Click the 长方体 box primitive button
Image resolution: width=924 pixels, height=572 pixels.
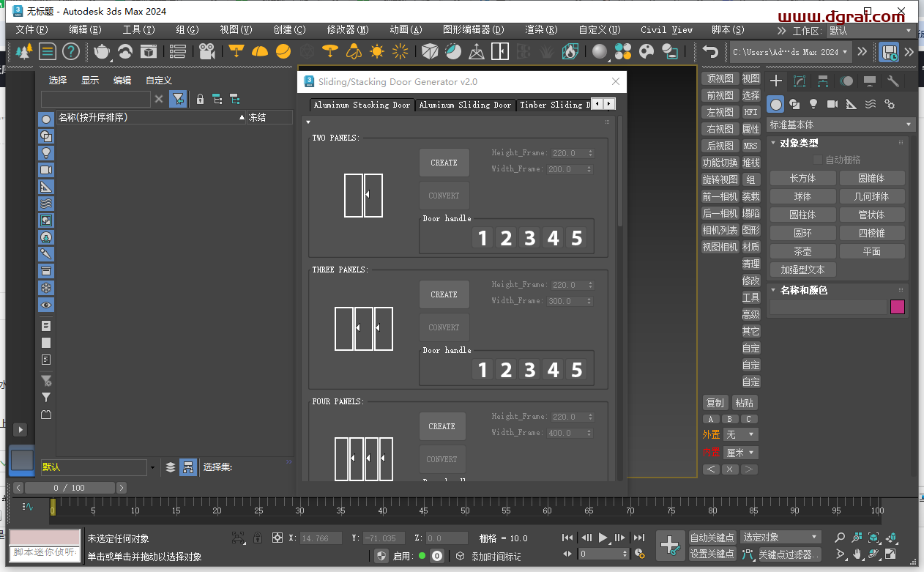tap(802, 178)
